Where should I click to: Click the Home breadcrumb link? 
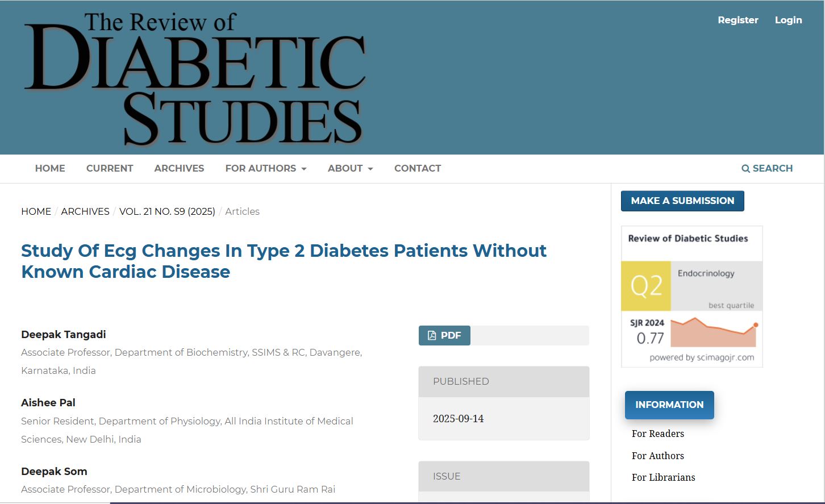click(x=36, y=211)
